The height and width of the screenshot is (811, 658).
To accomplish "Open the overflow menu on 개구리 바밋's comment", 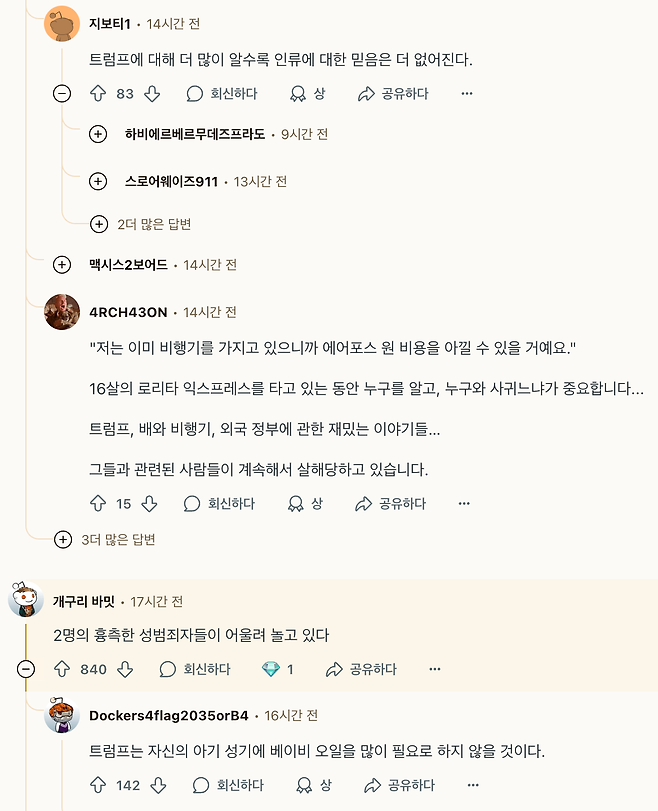I will (x=433, y=670).
